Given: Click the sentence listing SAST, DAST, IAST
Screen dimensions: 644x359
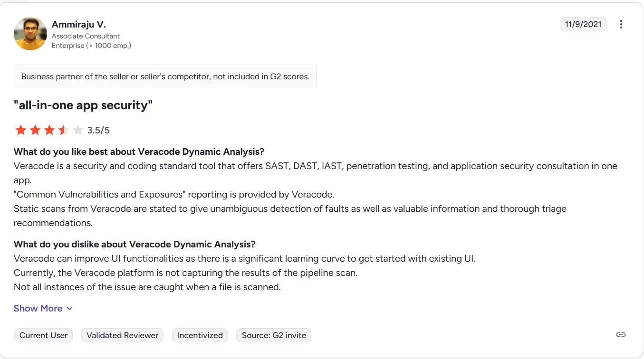Looking at the screenshot, I should (316, 173).
